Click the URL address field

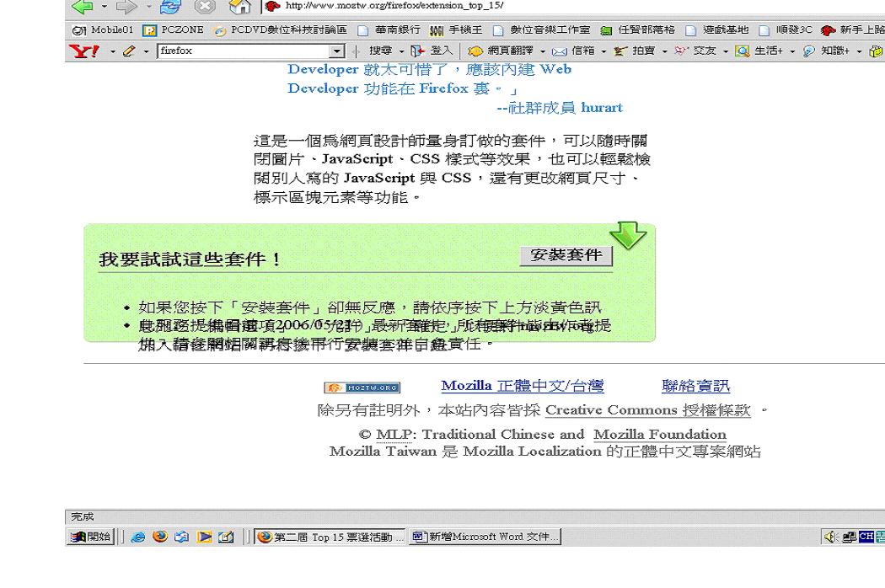(573, 6)
